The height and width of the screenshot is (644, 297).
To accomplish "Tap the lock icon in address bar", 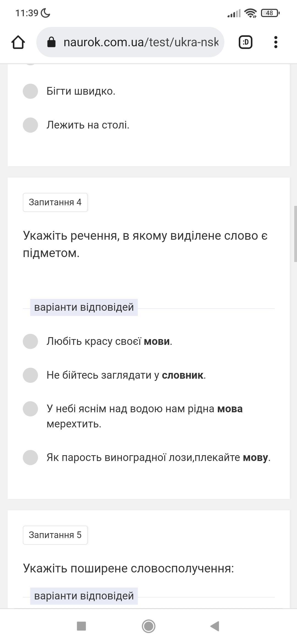I will point(51,42).
